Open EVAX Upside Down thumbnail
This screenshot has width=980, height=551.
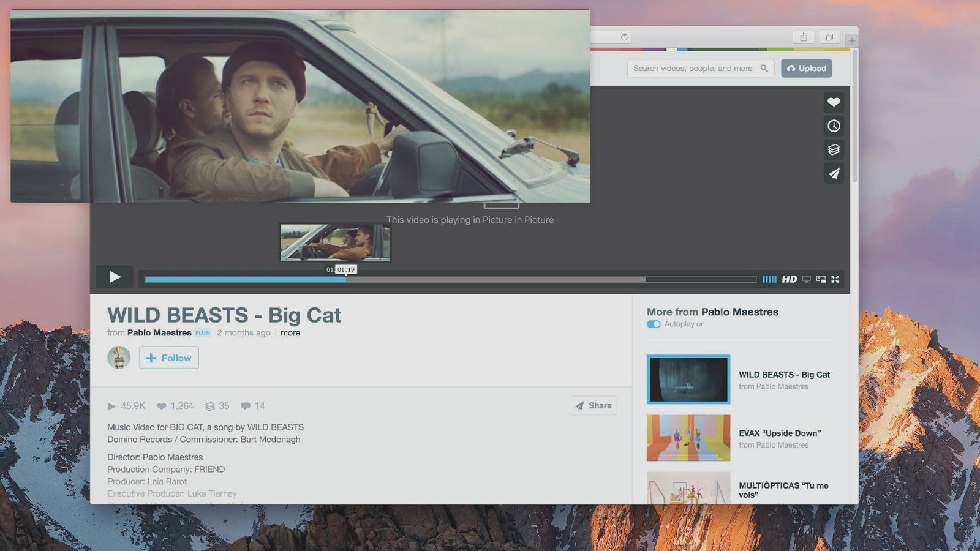(x=688, y=438)
